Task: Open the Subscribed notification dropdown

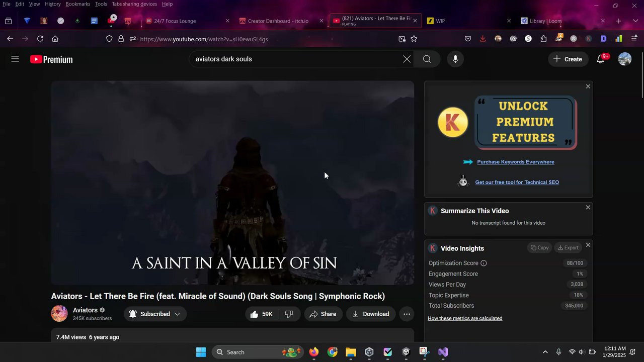Action: point(155,314)
